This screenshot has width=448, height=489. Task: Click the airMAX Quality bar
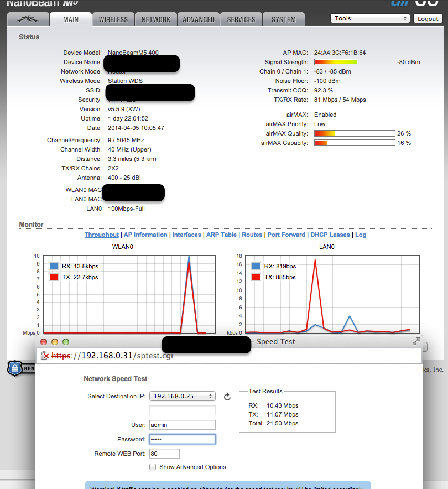point(355,133)
